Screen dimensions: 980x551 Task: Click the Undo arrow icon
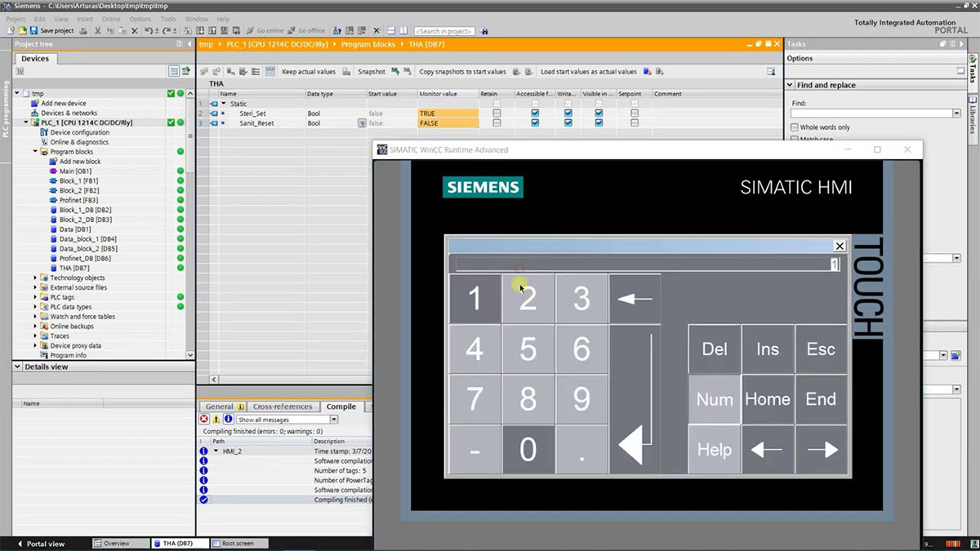[148, 30]
